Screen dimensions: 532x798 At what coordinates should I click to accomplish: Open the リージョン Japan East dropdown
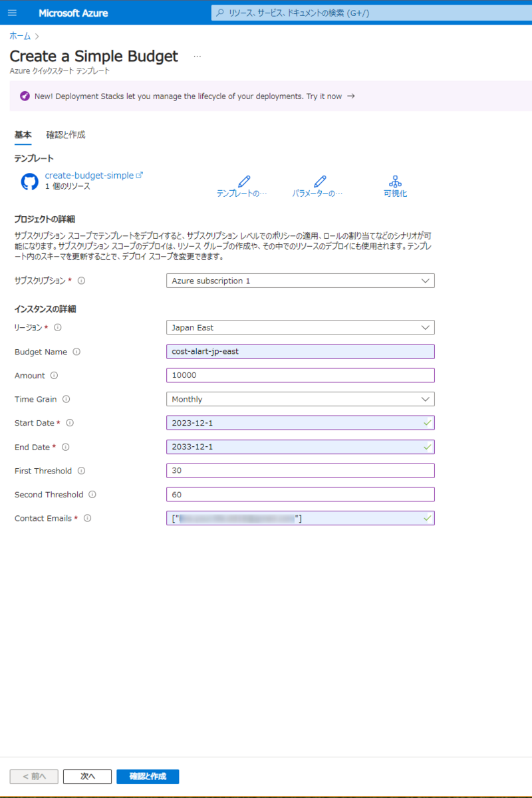coord(300,327)
